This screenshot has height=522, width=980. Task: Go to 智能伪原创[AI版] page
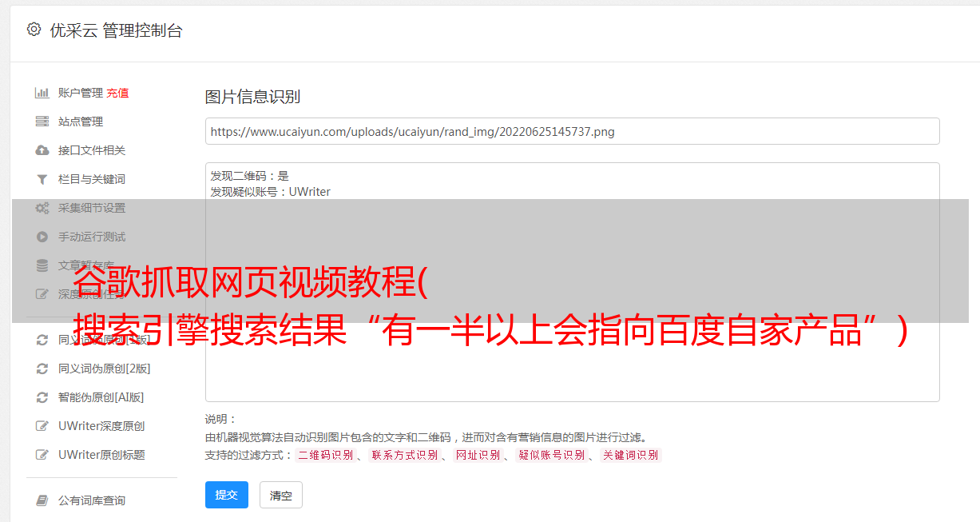(101, 397)
